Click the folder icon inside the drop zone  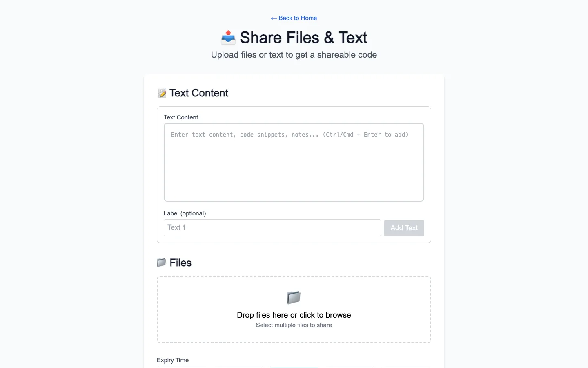pyautogui.click(x=294, y=298)
